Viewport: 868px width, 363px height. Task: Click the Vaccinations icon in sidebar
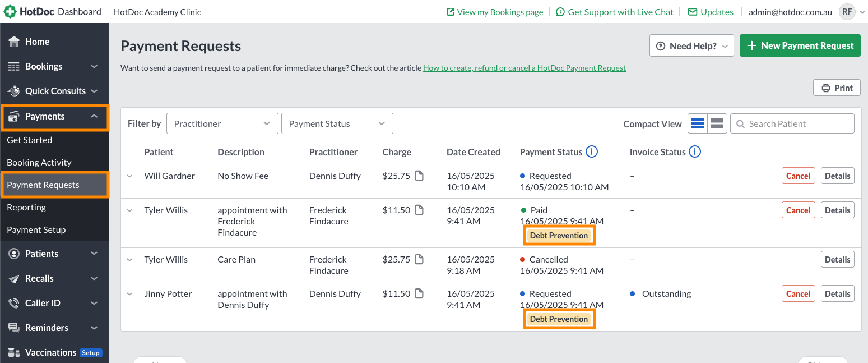pos(14,352)
